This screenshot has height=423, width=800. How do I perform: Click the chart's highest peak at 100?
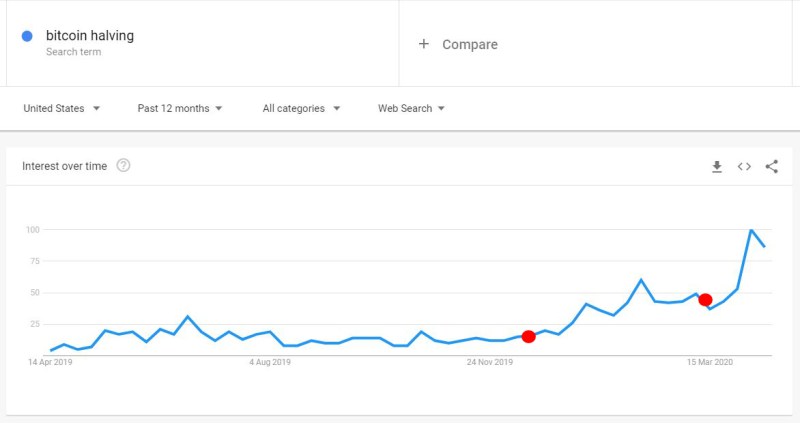pyautogui.click(x=751, y=231)
